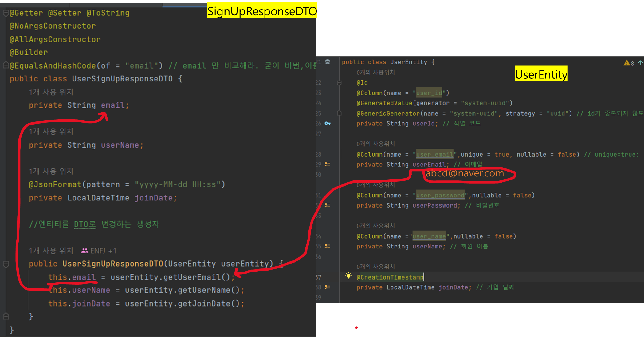Click the usage hint above private String email

(51, 92)
